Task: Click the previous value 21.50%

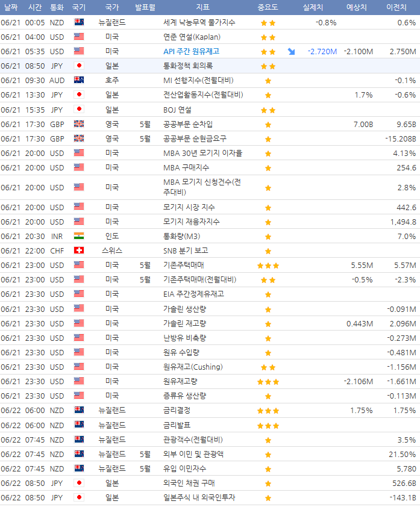Action: point(403,455)
